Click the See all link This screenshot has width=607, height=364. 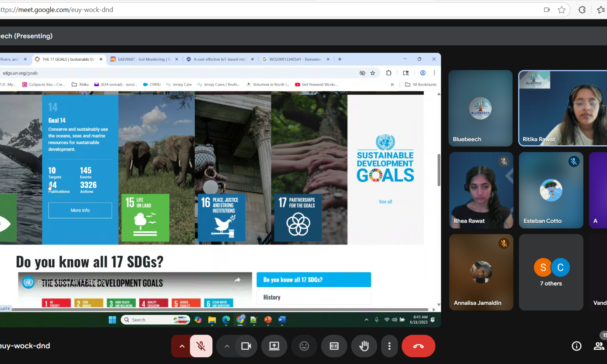pyautogui.click(x=385, y=202)
